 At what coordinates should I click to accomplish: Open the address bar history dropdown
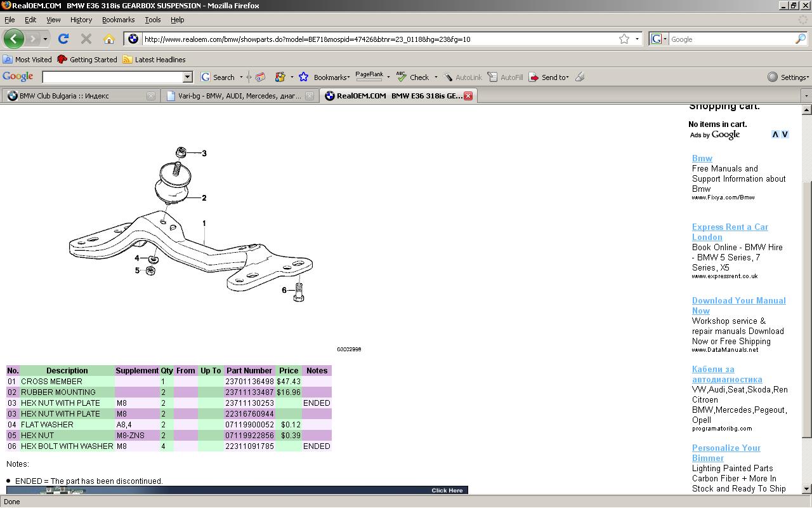click(638, 39)
